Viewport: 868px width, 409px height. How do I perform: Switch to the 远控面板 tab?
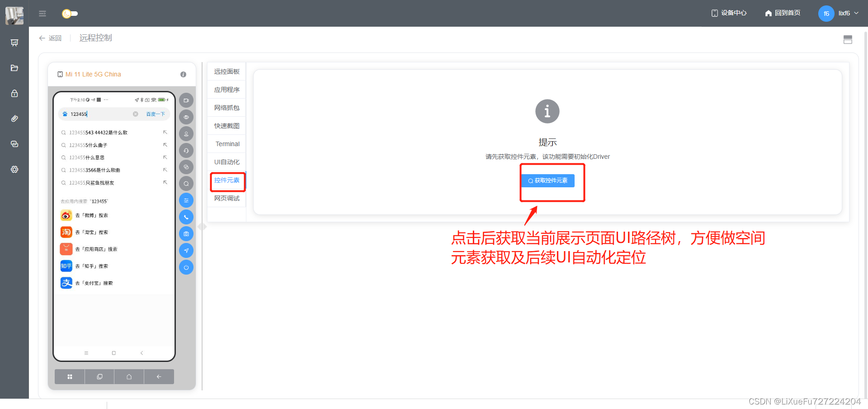227,71
